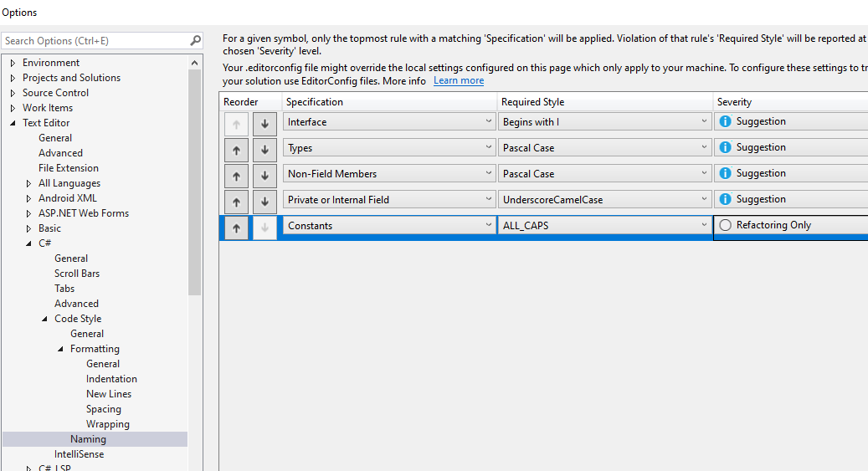Click the Refactoring Only circle icon in the Constants row
This screenshot has width=868, height=471.
point(725,225)
